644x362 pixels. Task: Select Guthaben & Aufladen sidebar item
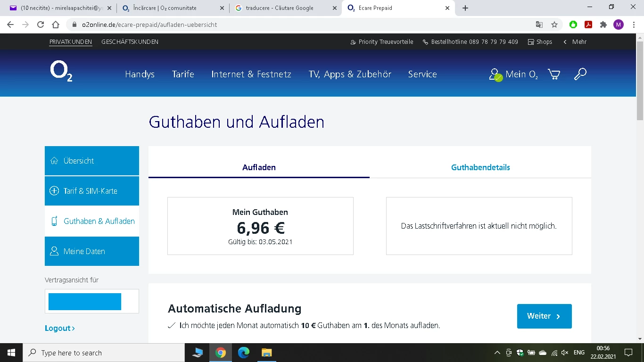click(x=92, y=221)
